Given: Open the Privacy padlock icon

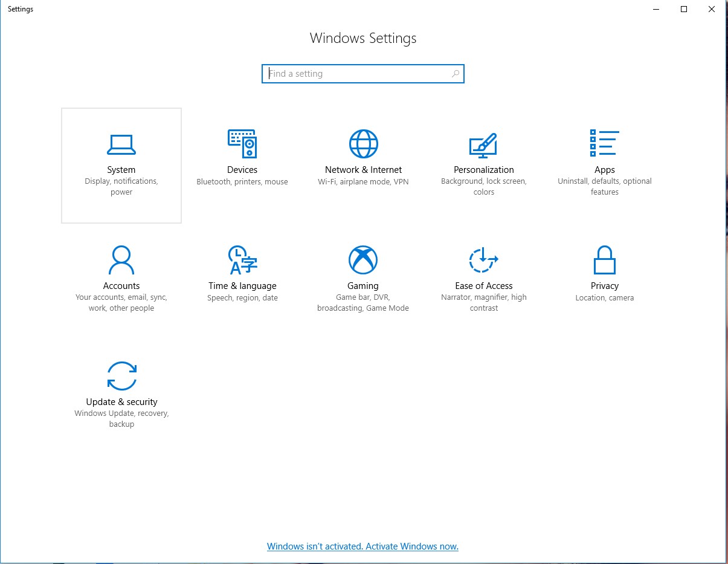Looking at the screenshot, I should coord(604,260).
